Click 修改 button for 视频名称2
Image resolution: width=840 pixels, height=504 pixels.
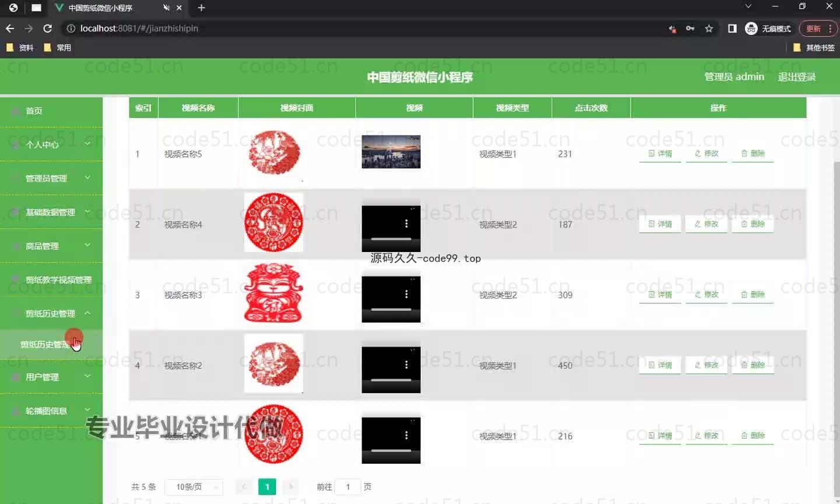706,365
